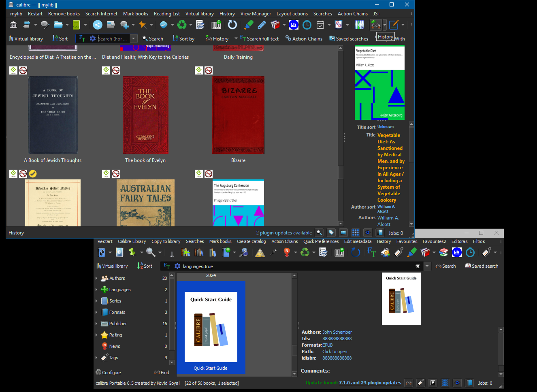
Task: Click blue bar-chart icon in mylib toolbar
Action: pyautogui.click(x=294, y=25)
